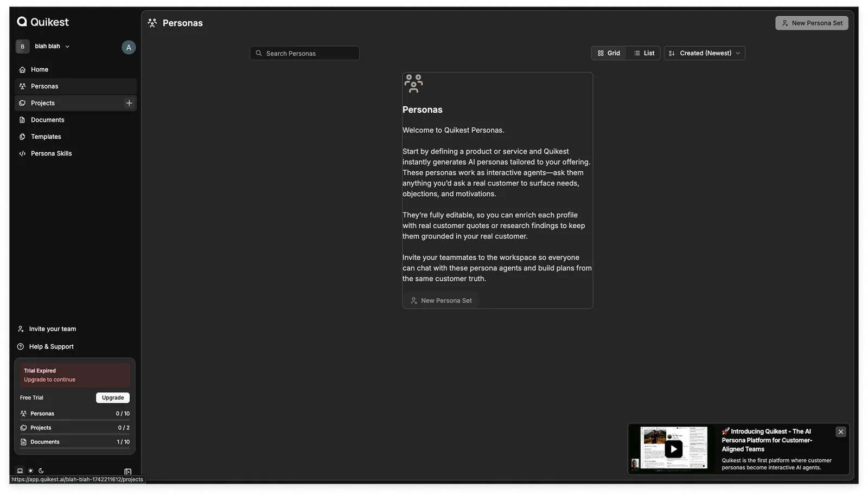Open the Created (Newest) sort dropdown
Image resolution: width=868 pixels, height=496 pixels.
pyautogui.click(x=705, y=53)
